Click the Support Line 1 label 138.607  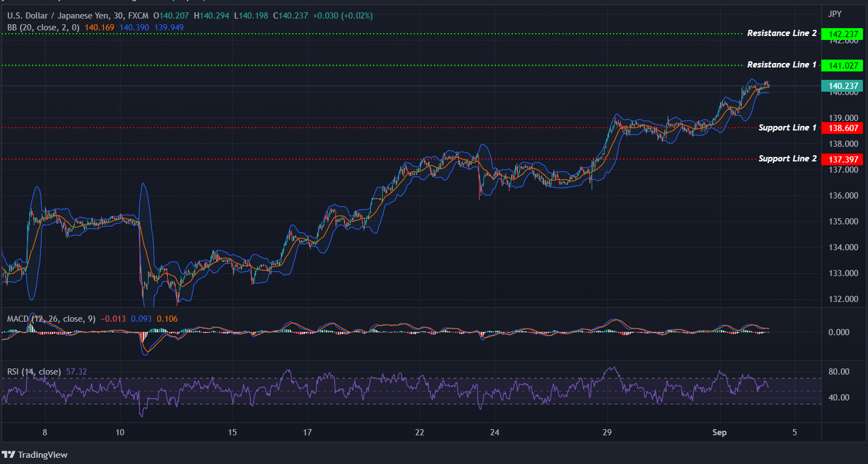pos(843,128)
